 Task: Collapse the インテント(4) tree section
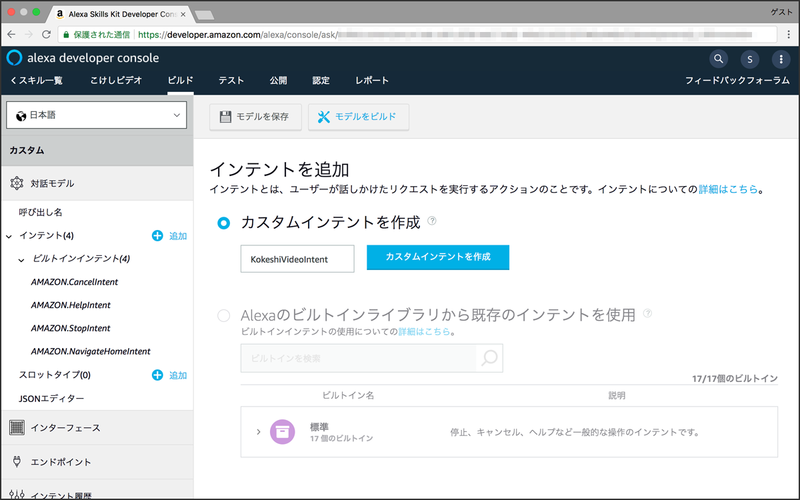(9, 236)
